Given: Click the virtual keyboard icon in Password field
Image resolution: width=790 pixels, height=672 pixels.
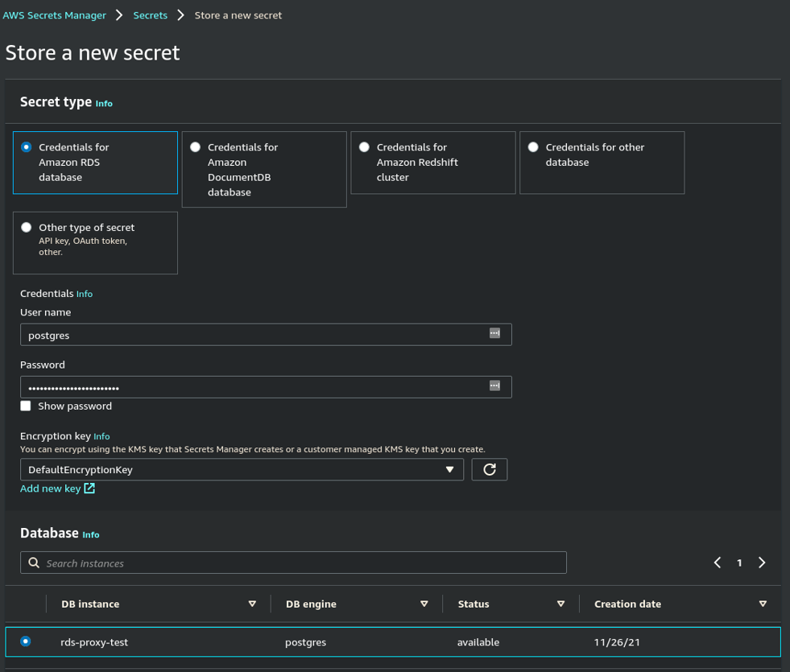Looking at the screenshot, I should coord(494,386).
